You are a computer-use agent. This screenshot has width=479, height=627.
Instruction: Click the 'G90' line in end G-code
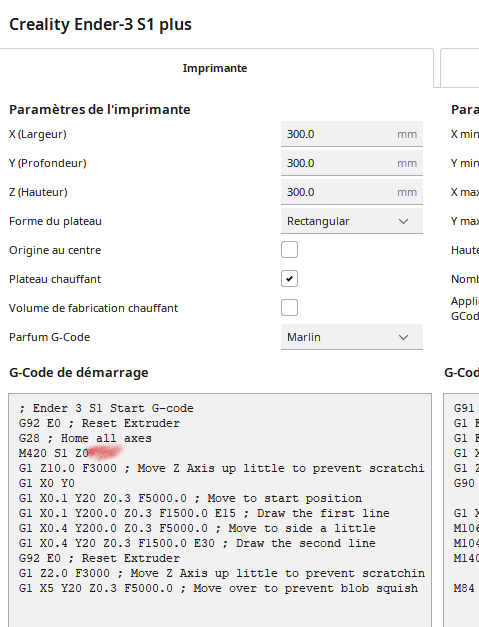pyautogui.click(x=464, y=483)
